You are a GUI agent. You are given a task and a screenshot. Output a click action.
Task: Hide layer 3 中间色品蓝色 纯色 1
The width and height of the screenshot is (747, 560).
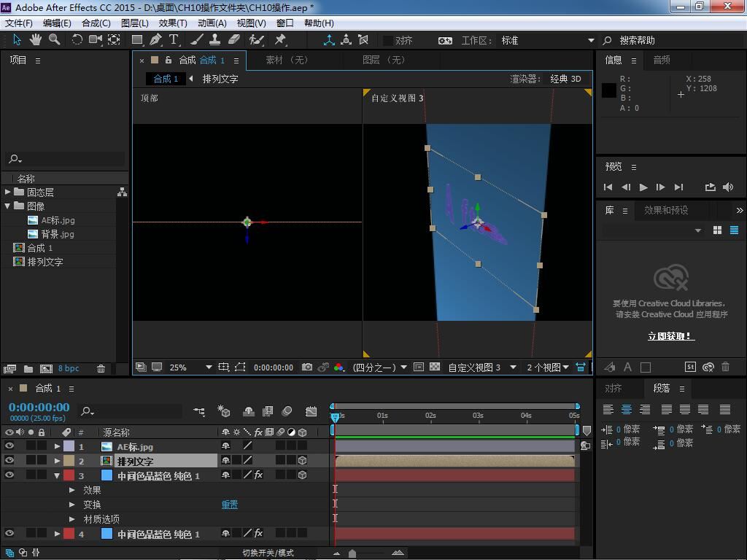point(9,475)
